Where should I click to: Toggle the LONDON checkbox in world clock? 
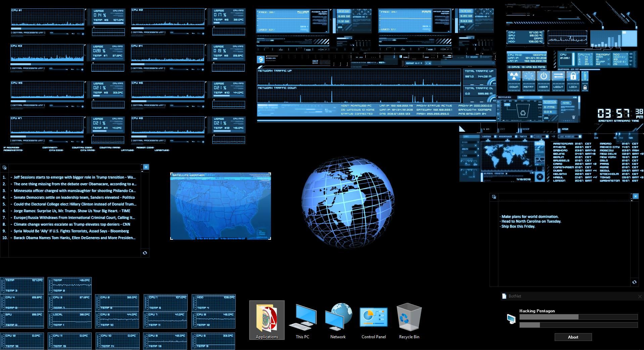click(495, 137)
